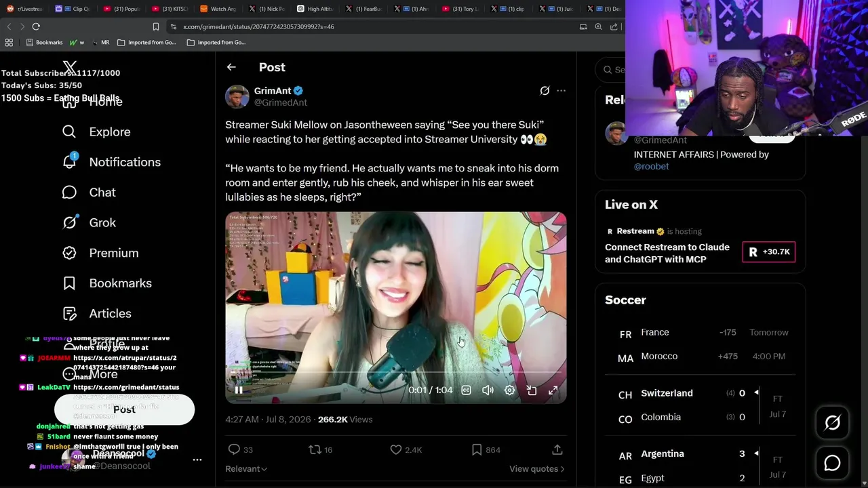Like the post with the heart icon
The image size is (868, 488).
pos(396,449)
